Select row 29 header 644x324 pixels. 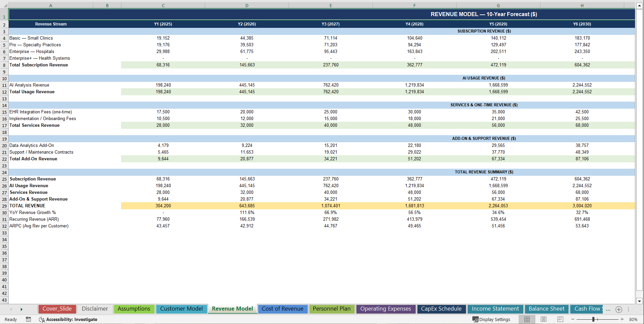4,206
